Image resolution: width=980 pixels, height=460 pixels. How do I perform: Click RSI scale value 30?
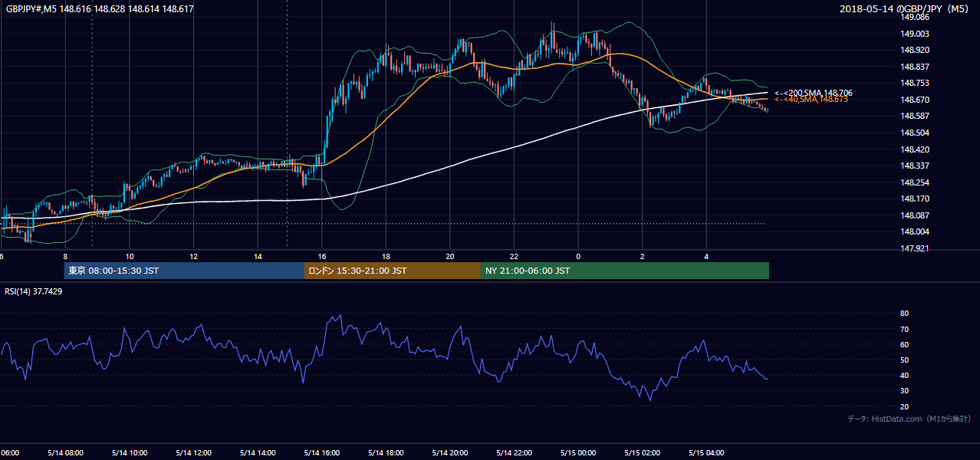click(904, 391)
